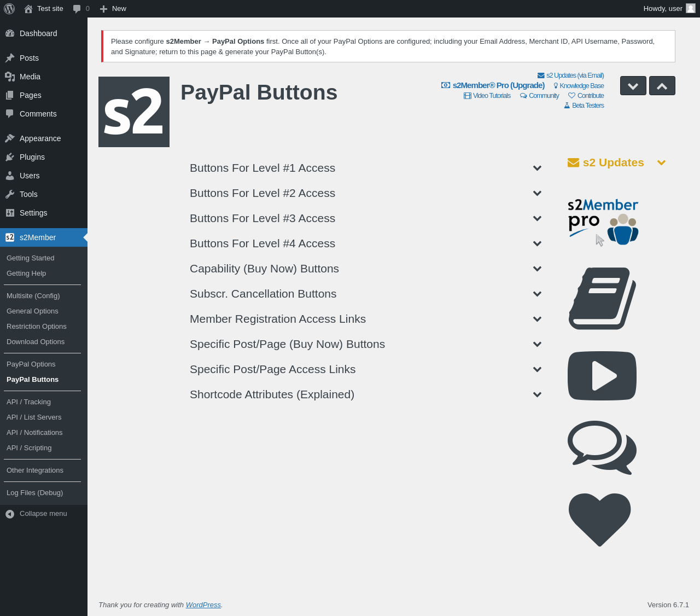This screenshot has height=616, width=700.
Task: Click the s2Member pro logo image
Action: coord(603,222)
